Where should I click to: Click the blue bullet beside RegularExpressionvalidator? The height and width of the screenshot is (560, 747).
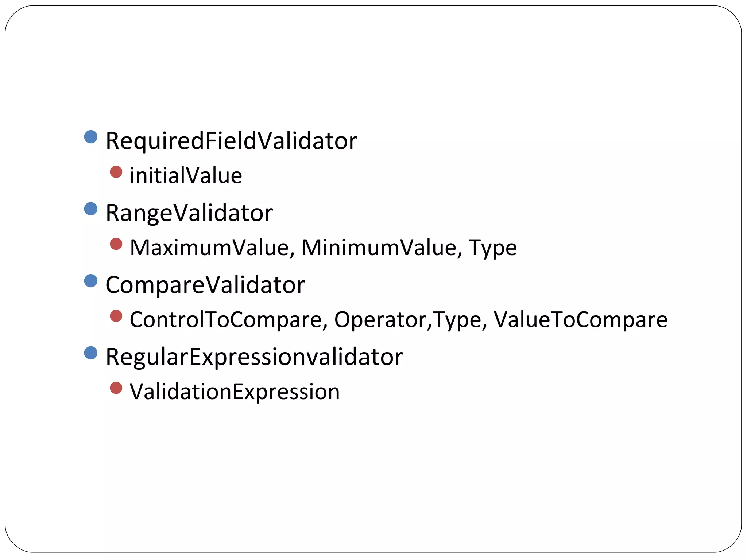(x=90, y=353)
